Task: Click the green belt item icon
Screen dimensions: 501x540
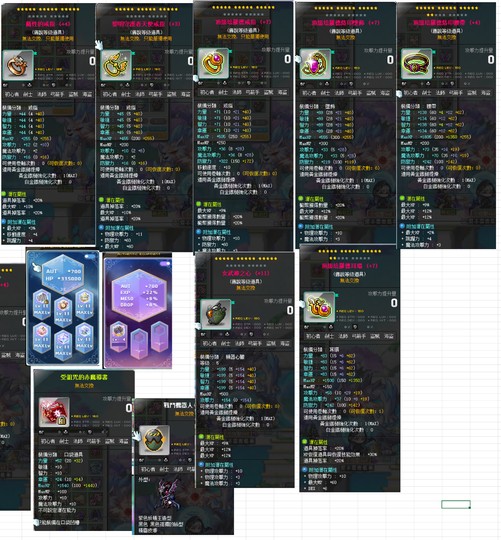Action: coord(416,64)
